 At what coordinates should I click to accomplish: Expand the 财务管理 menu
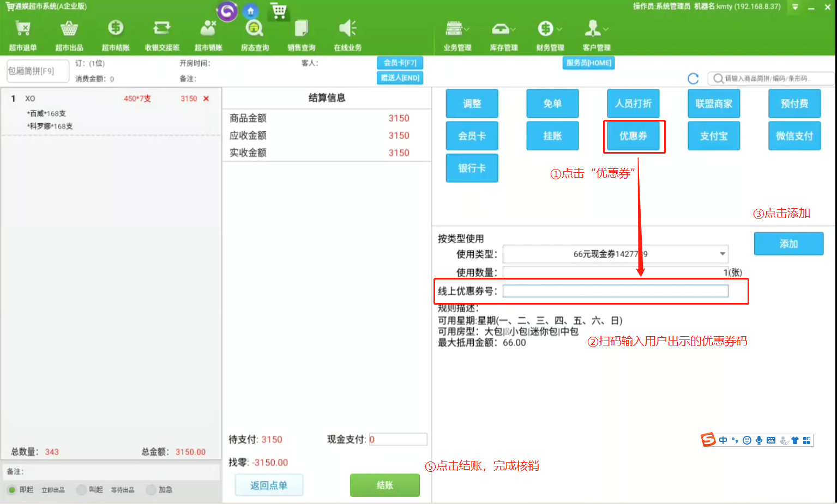coord(550,36)
